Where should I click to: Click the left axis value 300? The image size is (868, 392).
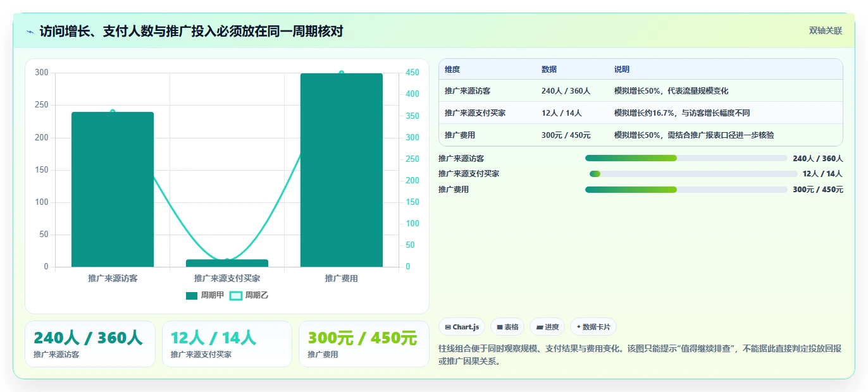click(42, 73)
